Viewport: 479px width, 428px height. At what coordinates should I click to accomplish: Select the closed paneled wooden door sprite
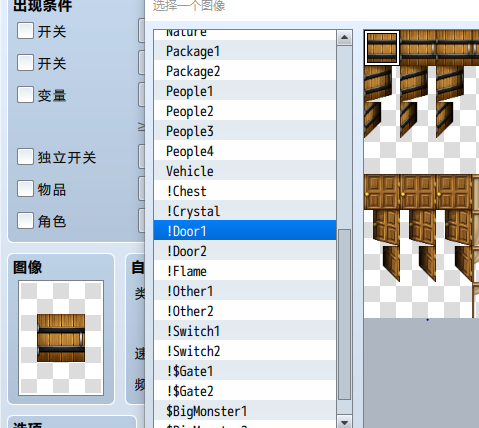pyautogui.click(x=382, y=192)
